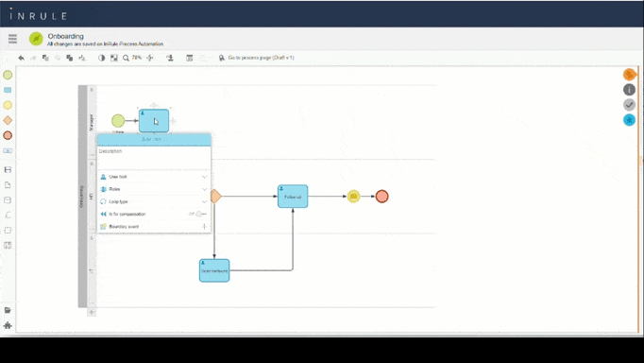Viewport: 644px width, 363px height.
Task: Click the copy icon after redo
Action: (x=45, y=58)
